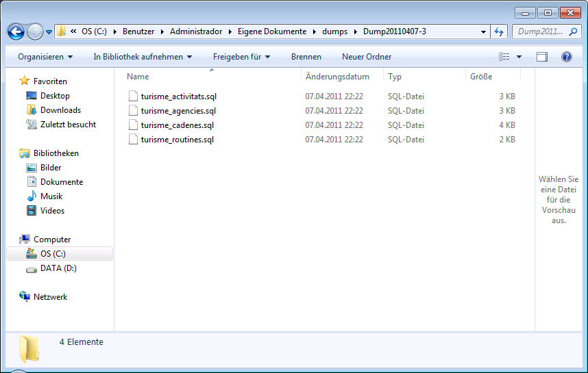Open the Organisieren dropdown menu
The width and height of the screenshot is (588, 373).
click(x=45, y=57)
